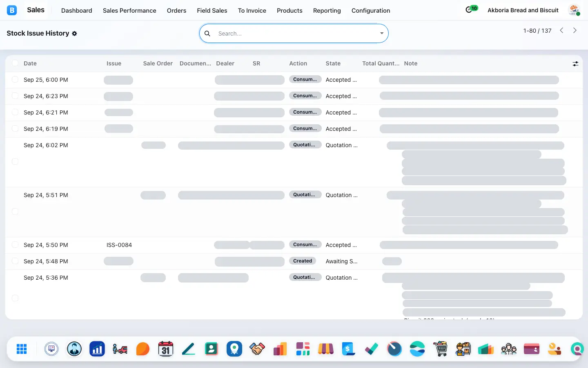Select the Sep 24, 5:48 PM row checkbox

15,261
